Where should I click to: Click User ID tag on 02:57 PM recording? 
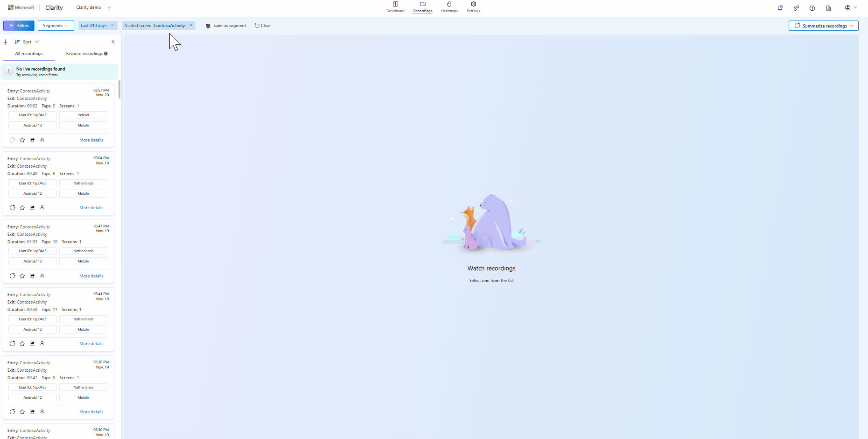(x=33, y=115)
